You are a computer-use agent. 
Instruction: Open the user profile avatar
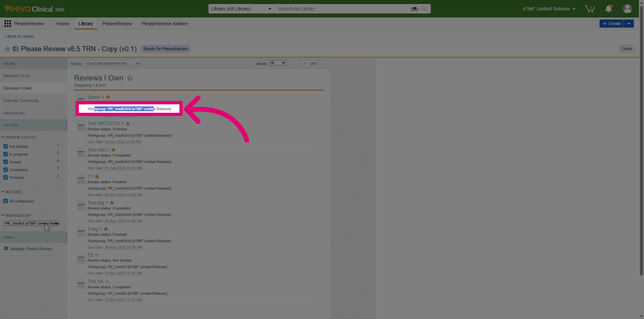[x=627, y=9]
